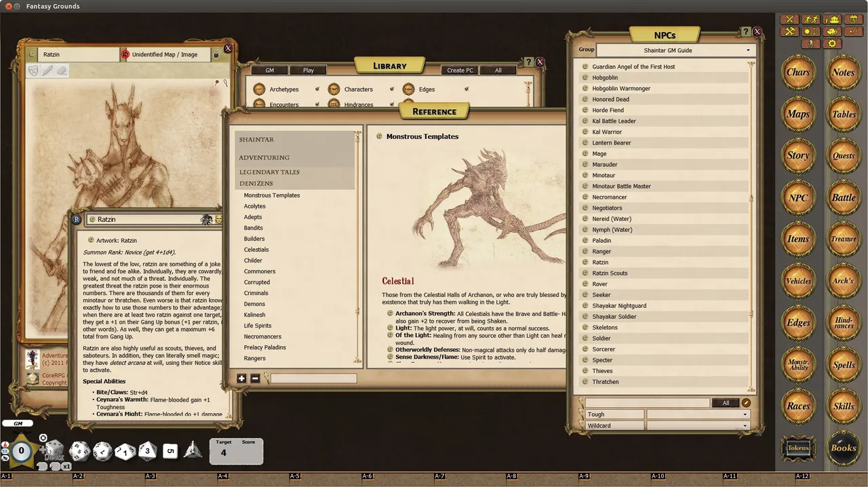Select Celestials in Reference list
Image resolution: width=868 pixels, height=487 pixels.
pos(256,250)
